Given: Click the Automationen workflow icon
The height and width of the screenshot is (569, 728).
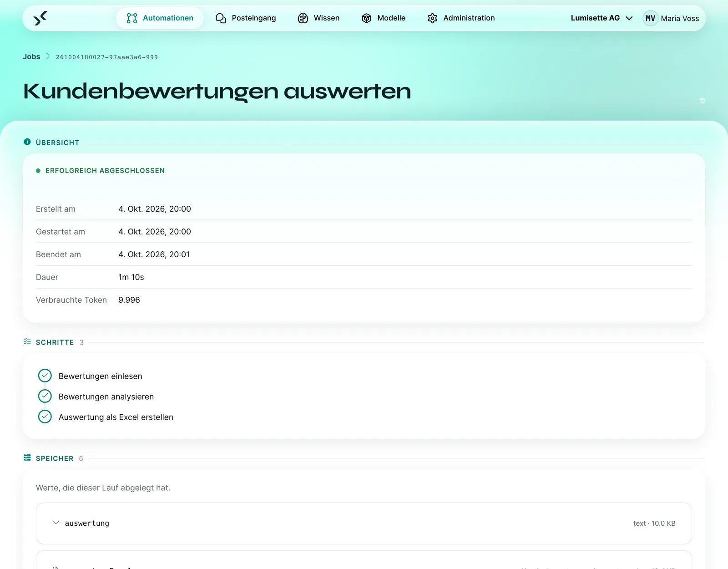Looking at the screenshot, I should pyautogui.click(x=132, y=18).
